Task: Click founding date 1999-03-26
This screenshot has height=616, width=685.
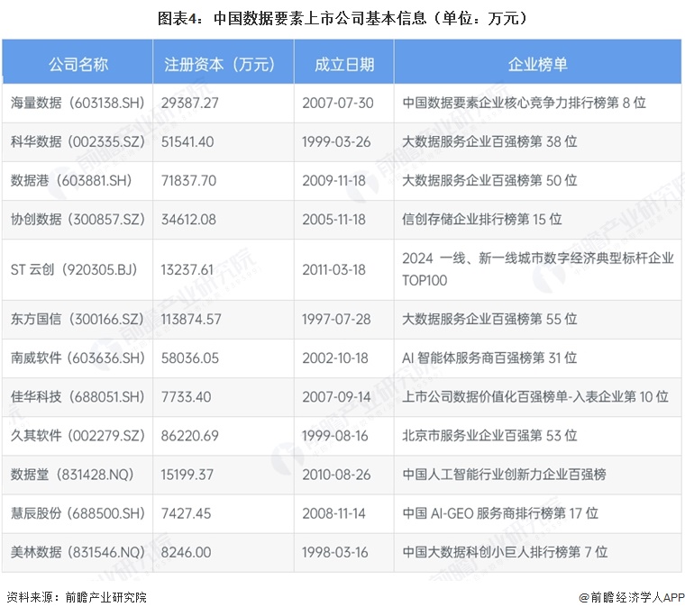Action: (336, 142)
